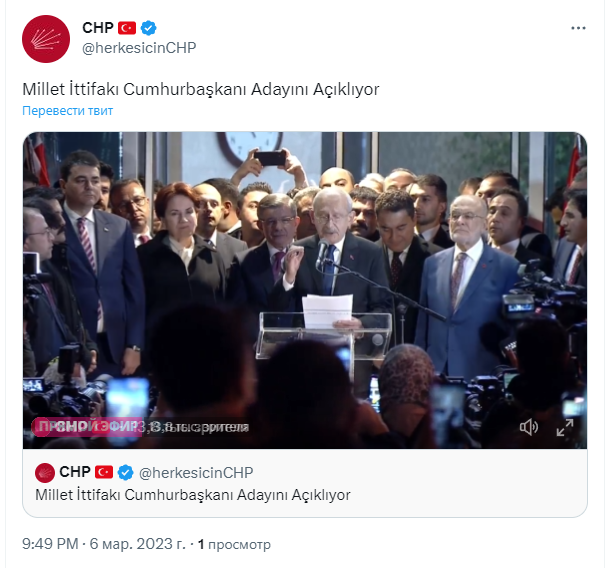Image resolution: width=611 pixels, height=568 pixels.
Task: Click the verified badge in the quoted card
Action: pos(125,473)
